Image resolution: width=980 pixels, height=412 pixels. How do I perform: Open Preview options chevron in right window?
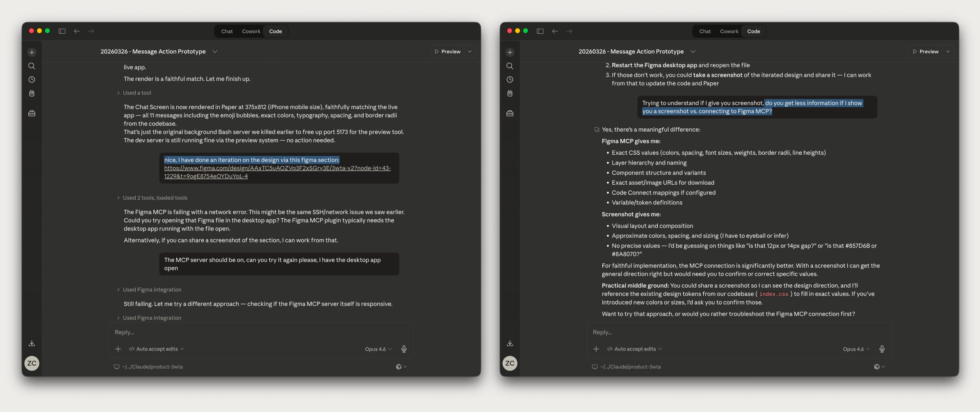(x=948, y=52)
